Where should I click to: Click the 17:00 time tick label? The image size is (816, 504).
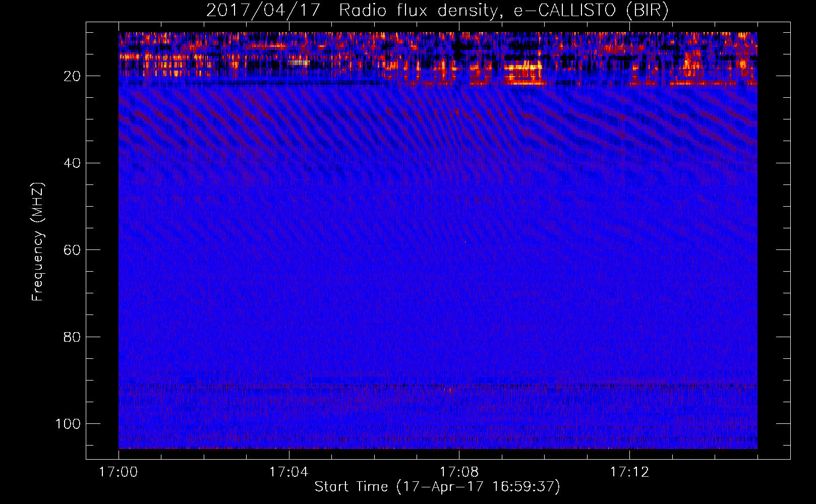(x=119, y=472)
